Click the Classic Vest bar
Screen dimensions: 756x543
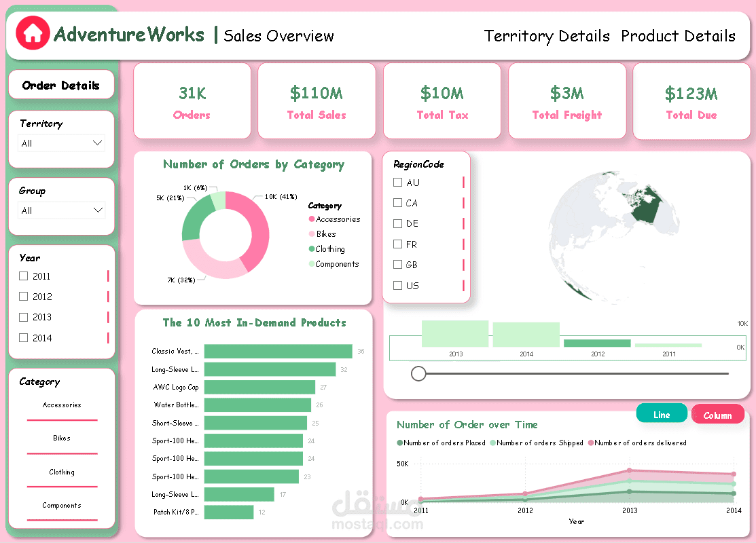click(278, 351)
